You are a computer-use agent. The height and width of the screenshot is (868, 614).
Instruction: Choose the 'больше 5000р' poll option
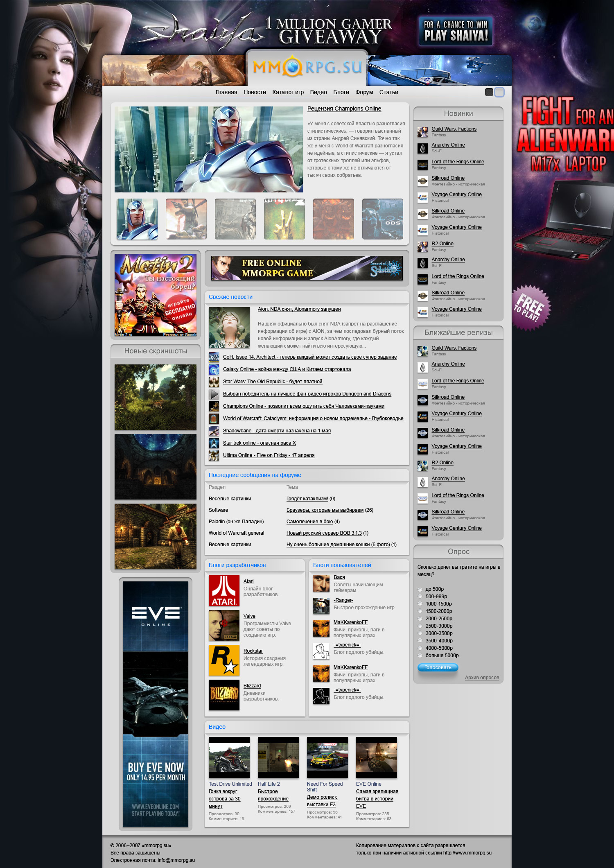click(420, 656)
